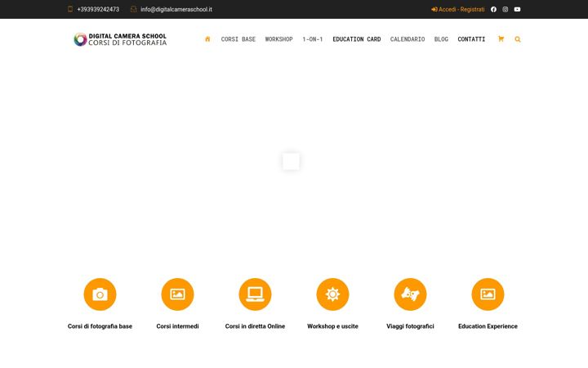The height and width of the screenshot is (368, 588).
Task: Open Workshop e uscite link
Action: click(x=332, y=326)
